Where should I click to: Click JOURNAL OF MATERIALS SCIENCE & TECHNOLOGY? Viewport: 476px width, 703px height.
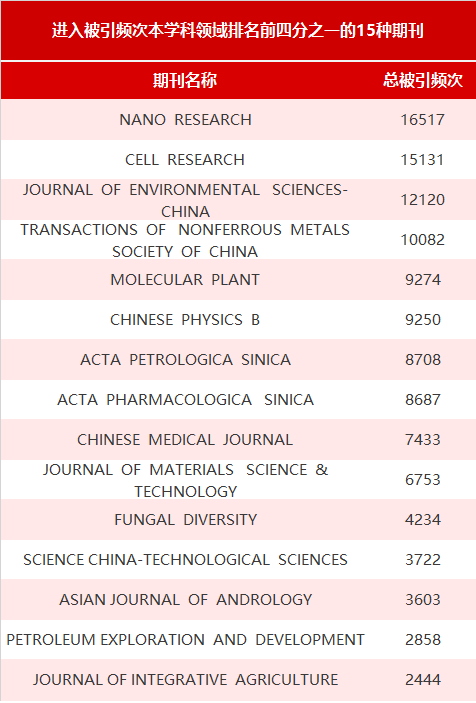point(185,480)
